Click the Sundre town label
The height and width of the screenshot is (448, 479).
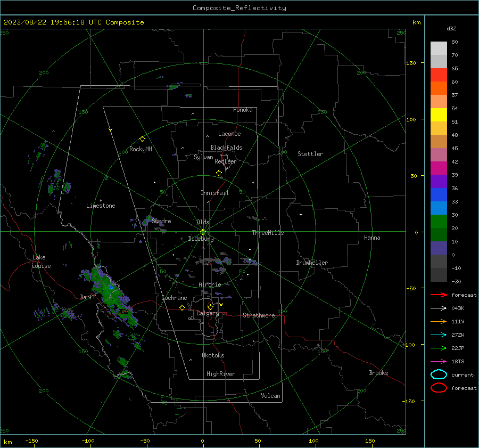(x=162, y=221)
